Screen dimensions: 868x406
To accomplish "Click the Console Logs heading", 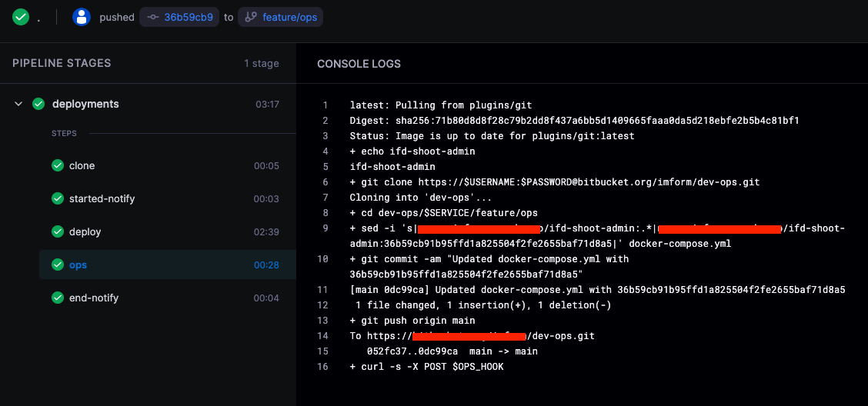I will [x=359, y=64].
